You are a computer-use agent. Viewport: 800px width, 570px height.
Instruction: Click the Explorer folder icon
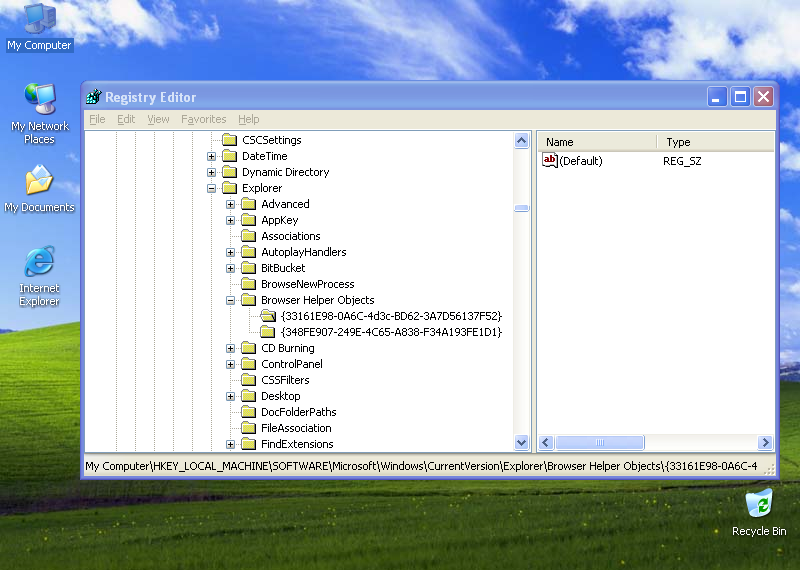230,188
